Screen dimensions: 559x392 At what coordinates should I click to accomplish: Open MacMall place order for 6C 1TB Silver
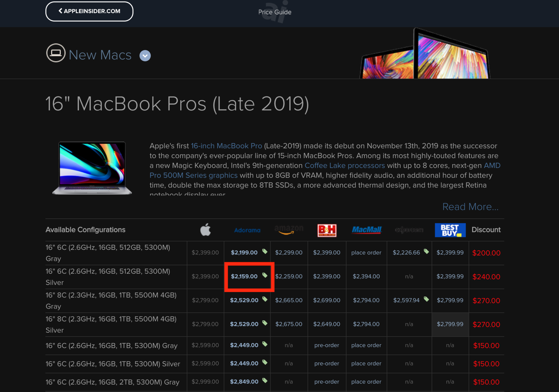(x=366, y=364)
